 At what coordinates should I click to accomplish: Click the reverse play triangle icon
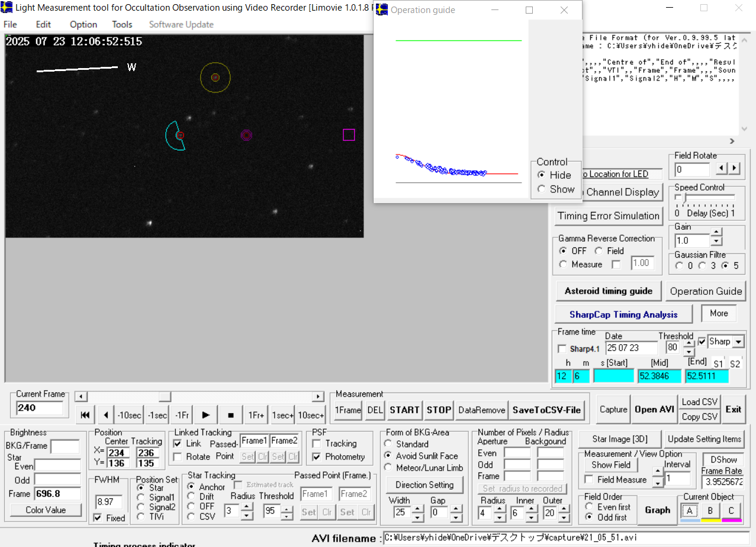click(x=105, y=416)
